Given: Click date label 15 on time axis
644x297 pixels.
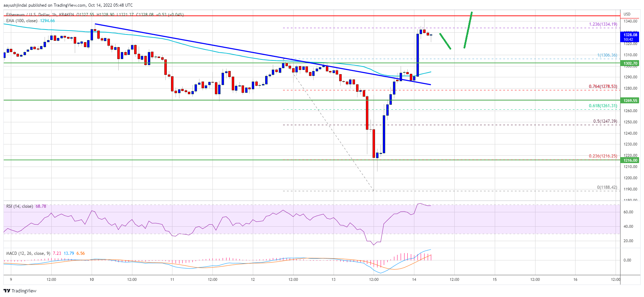Looking at the screenshot, I should (x=494, y=280).
